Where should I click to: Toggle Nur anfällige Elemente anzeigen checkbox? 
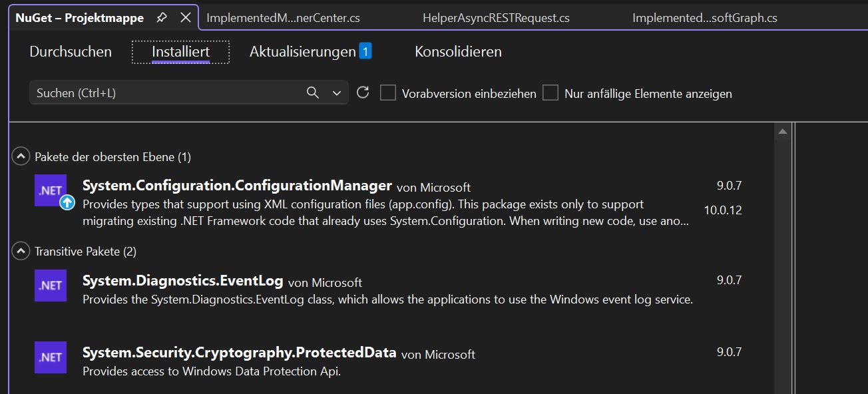coord(550,93)
